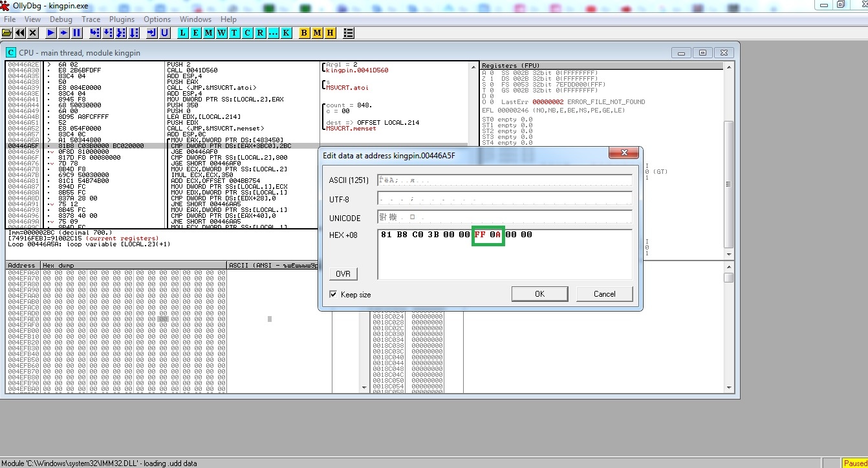Show Run trace with dots icon
Image resolution: width=868 pixels, height=468 pixels.
coord(273,33)
